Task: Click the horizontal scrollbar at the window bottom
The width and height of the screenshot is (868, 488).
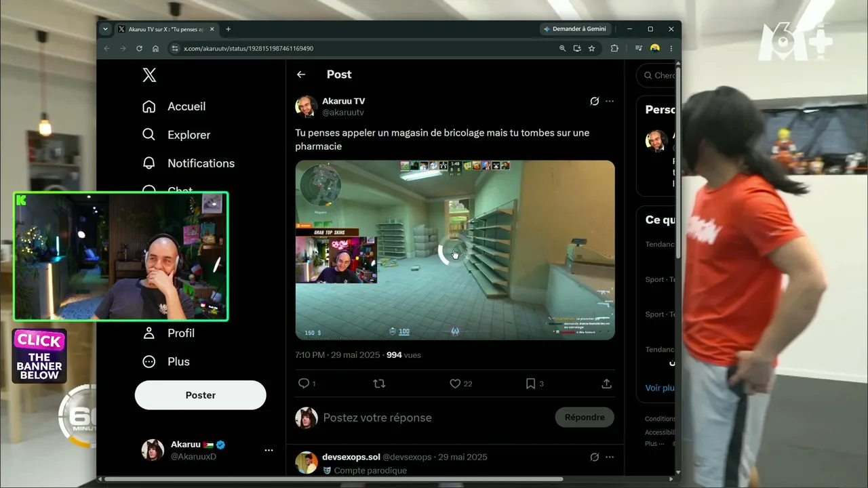Action: [x=333, y=479]
